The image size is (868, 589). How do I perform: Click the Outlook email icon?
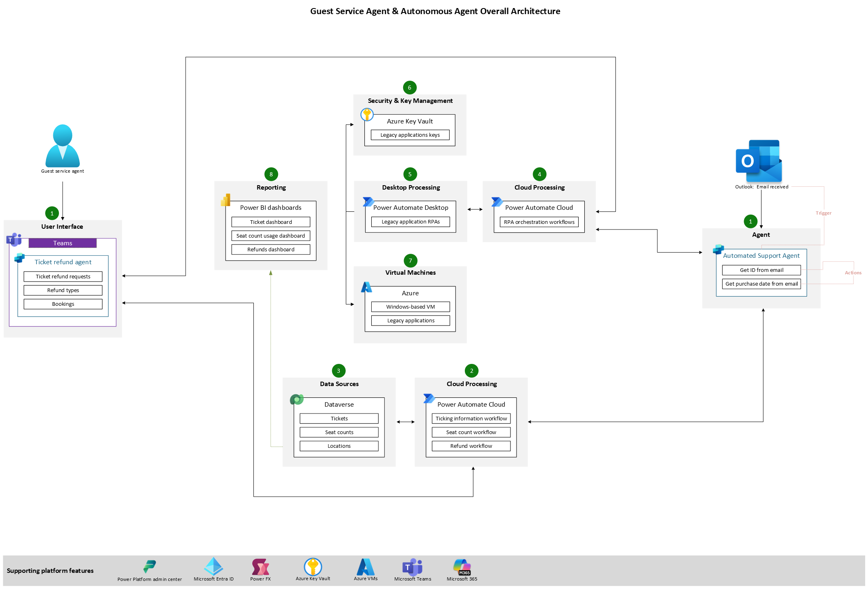[x=759, y=161]
